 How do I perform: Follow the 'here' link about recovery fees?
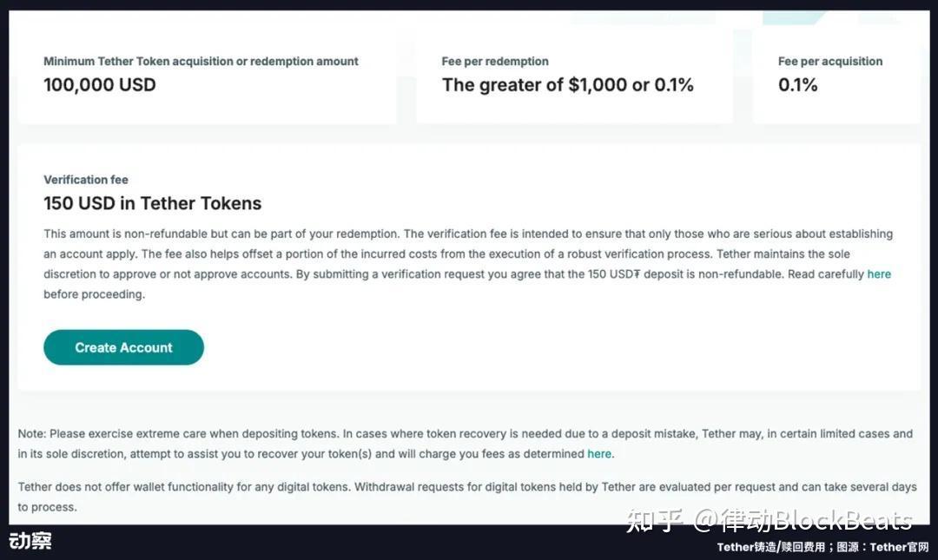coord(599,453)
